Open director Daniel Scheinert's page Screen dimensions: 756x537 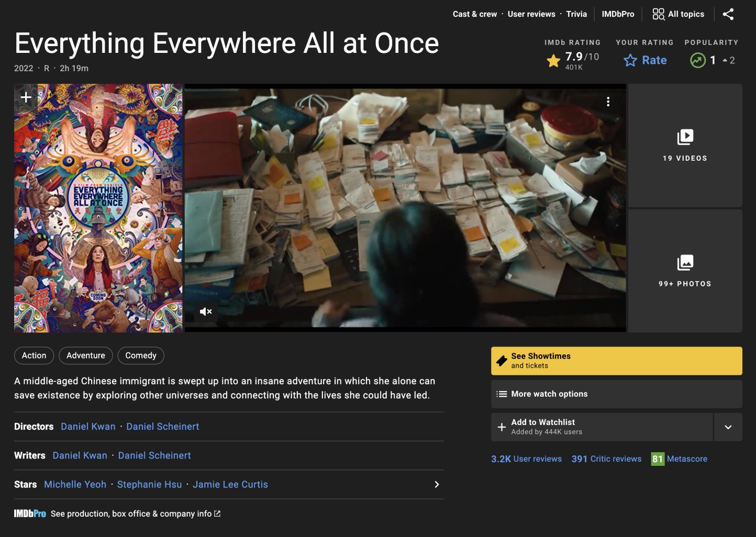pos(163,427)
